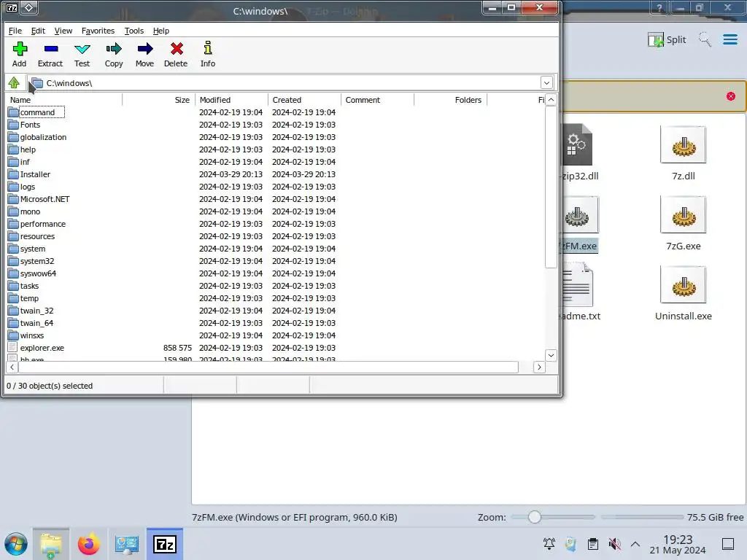Click the Folders column header

coord(450,100)
